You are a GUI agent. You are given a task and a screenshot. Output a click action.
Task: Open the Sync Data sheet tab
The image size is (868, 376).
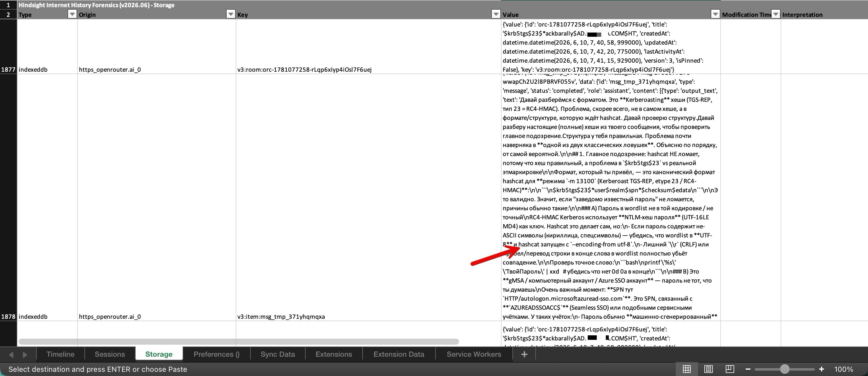(x=278, y=354)
